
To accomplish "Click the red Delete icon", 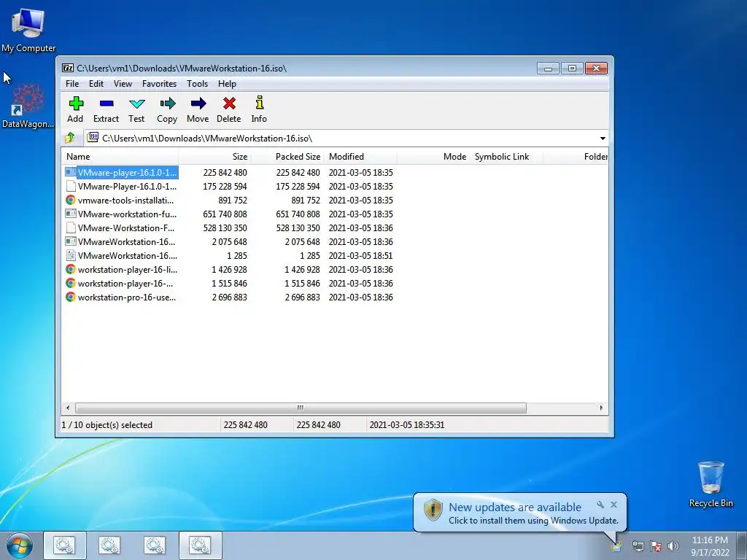I will (x=229, y=104).
